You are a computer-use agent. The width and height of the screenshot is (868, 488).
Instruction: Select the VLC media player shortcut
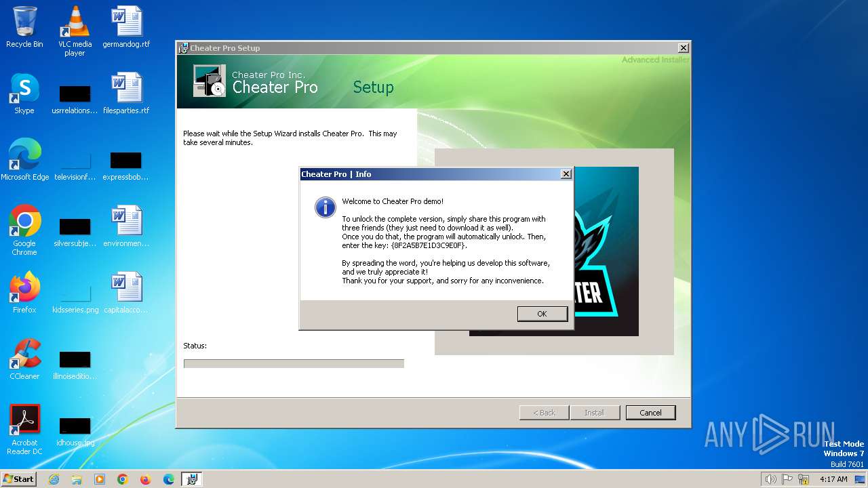tap(75, 31)
